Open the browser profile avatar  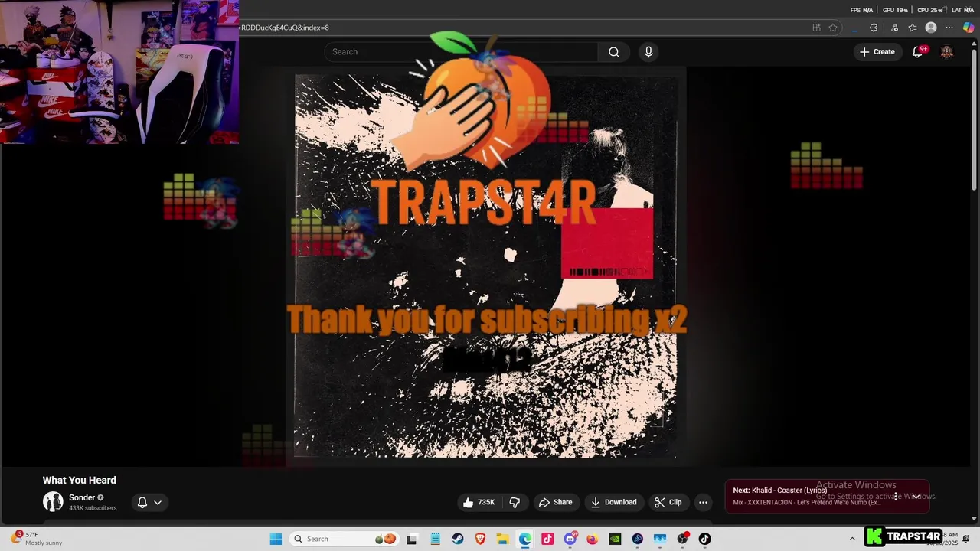[x=931, y=28]
